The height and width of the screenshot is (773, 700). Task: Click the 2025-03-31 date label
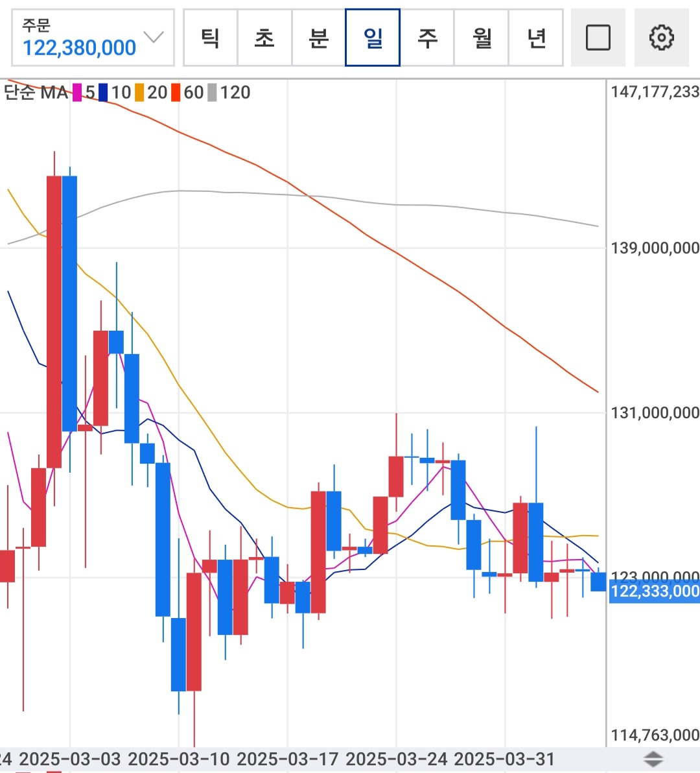click(504, 759)
